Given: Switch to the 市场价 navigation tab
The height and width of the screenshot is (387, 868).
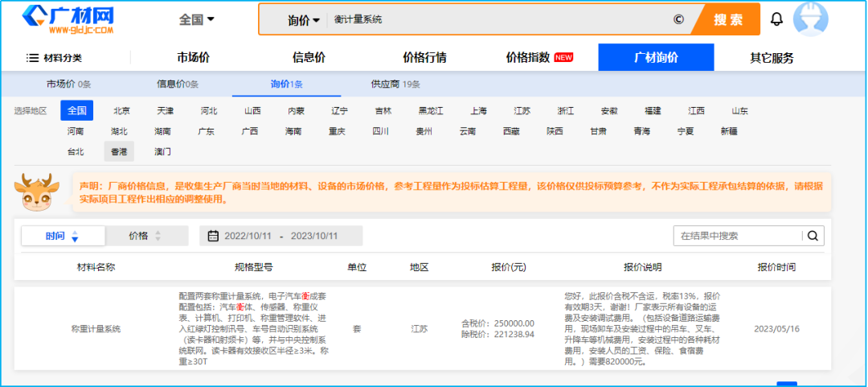Looking at the screenshot, I should point(193,58).
